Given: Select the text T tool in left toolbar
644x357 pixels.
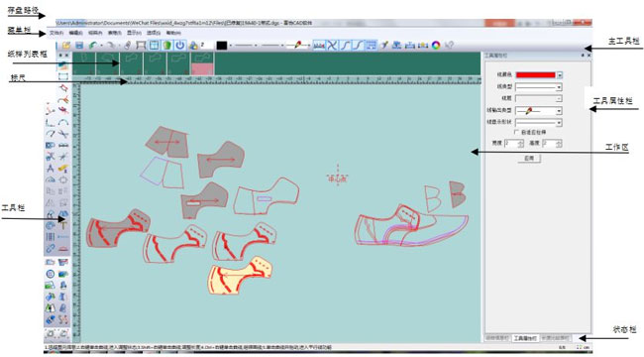Looking at the screenshot, I should click(63, 225).
